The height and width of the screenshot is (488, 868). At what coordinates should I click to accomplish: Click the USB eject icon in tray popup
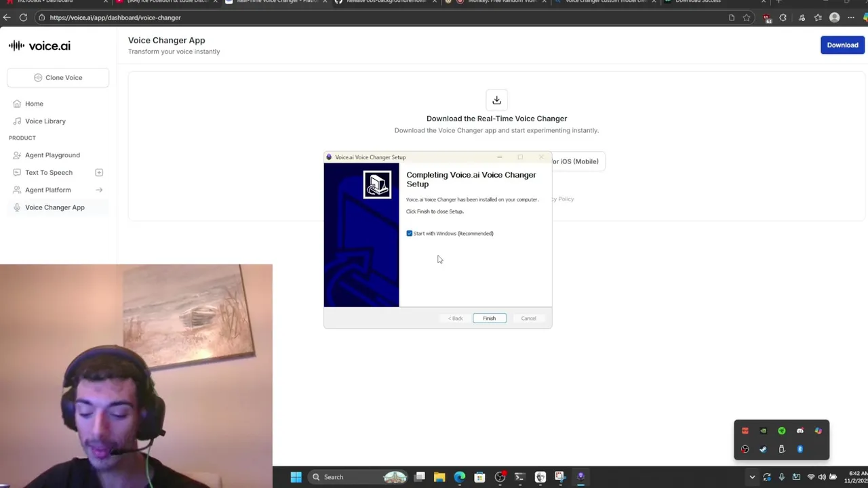[x=781, y=449]
